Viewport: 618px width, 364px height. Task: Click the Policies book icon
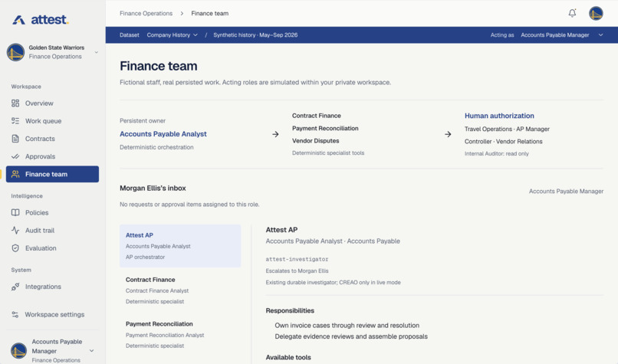[15, 213]
